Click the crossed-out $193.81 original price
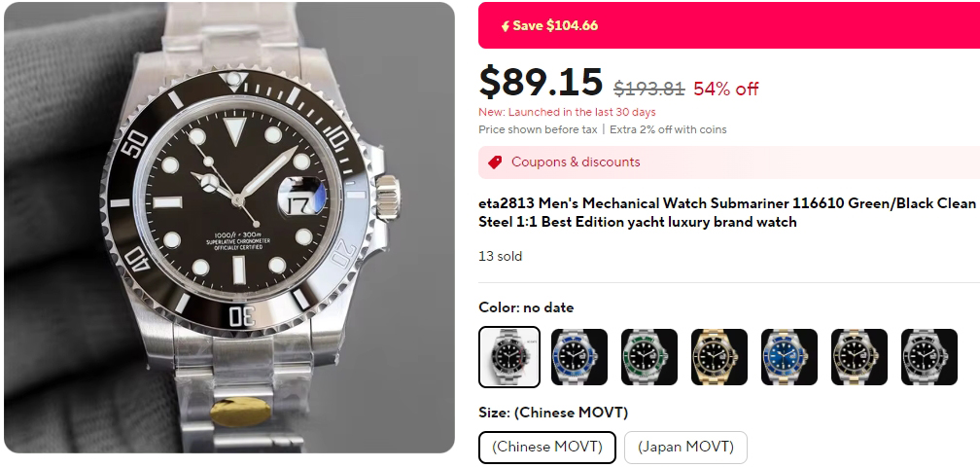Viewport: 980px width, 468px height. [x=648, y=89]
